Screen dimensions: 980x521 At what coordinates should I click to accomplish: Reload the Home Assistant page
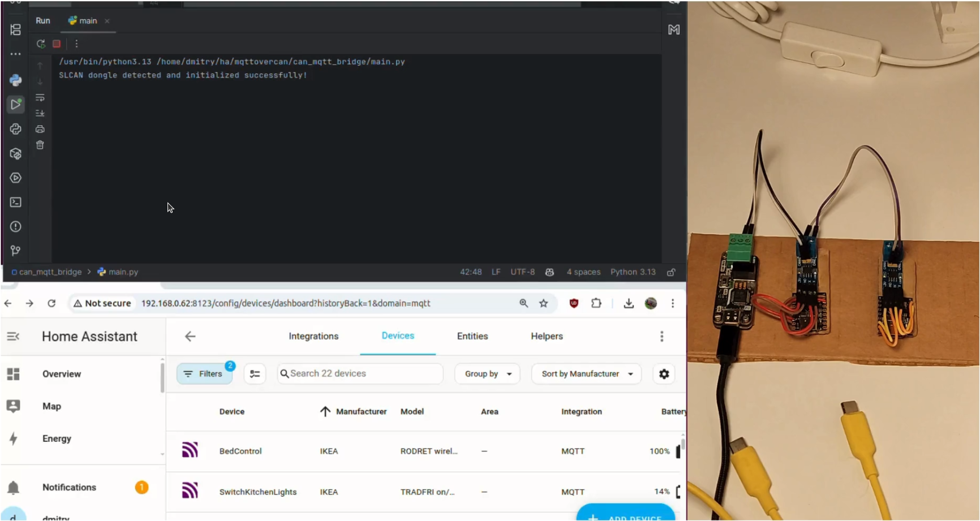[x=51, y=303]
